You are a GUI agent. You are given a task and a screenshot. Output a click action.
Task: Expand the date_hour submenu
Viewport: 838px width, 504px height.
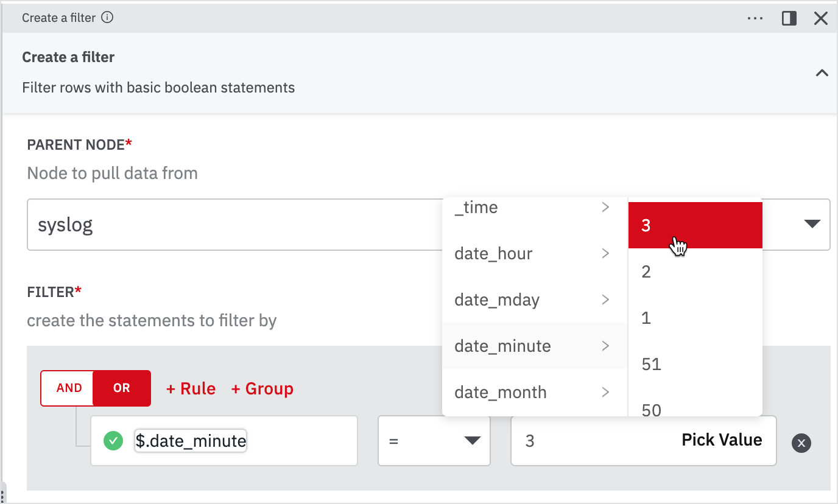[x=533, y=253]
